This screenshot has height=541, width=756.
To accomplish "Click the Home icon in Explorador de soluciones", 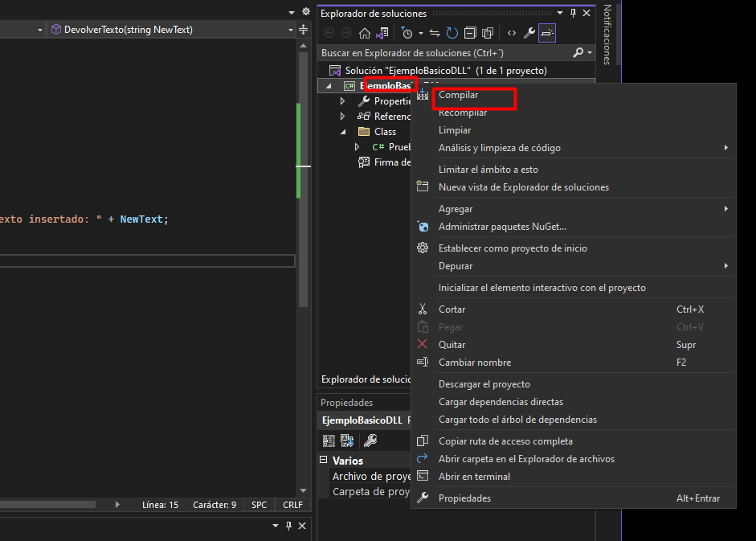I will pyautogui.click(x=365, y=33).
